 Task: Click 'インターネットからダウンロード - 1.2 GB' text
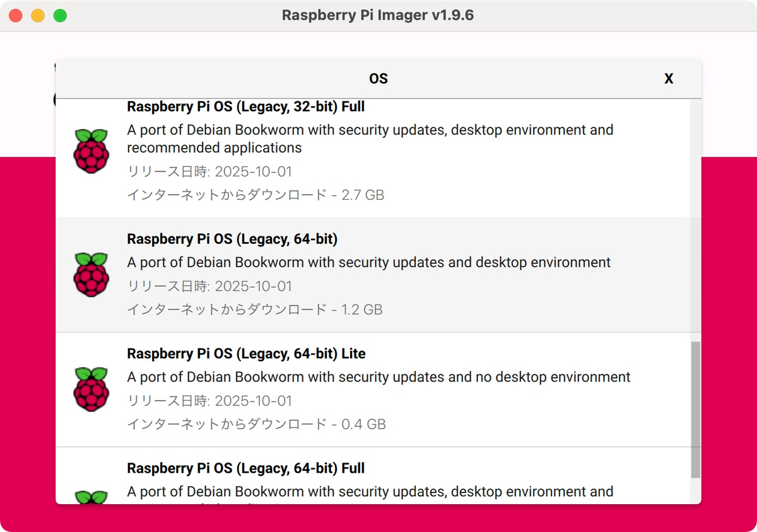(x=255, y=309)
